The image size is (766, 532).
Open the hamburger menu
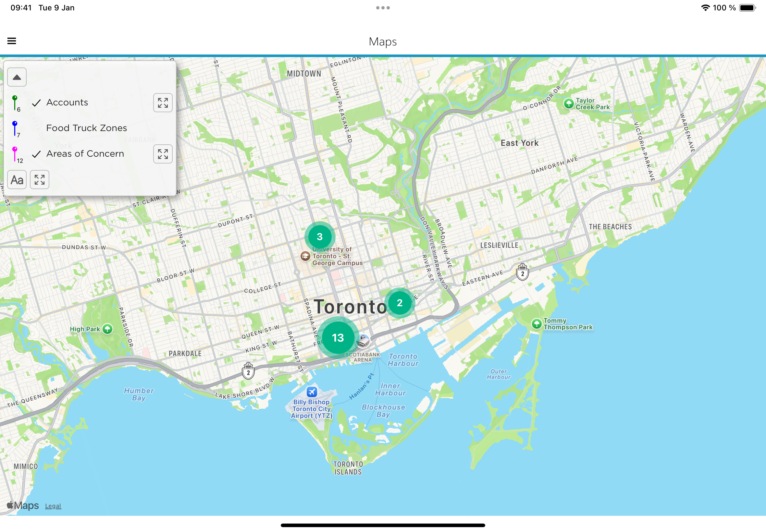12,41
